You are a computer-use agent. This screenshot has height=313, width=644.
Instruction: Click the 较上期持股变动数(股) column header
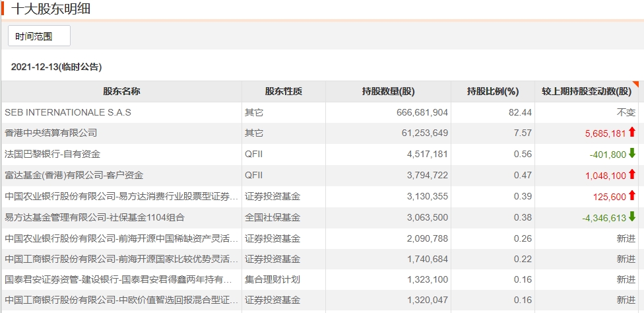(587, 92)
